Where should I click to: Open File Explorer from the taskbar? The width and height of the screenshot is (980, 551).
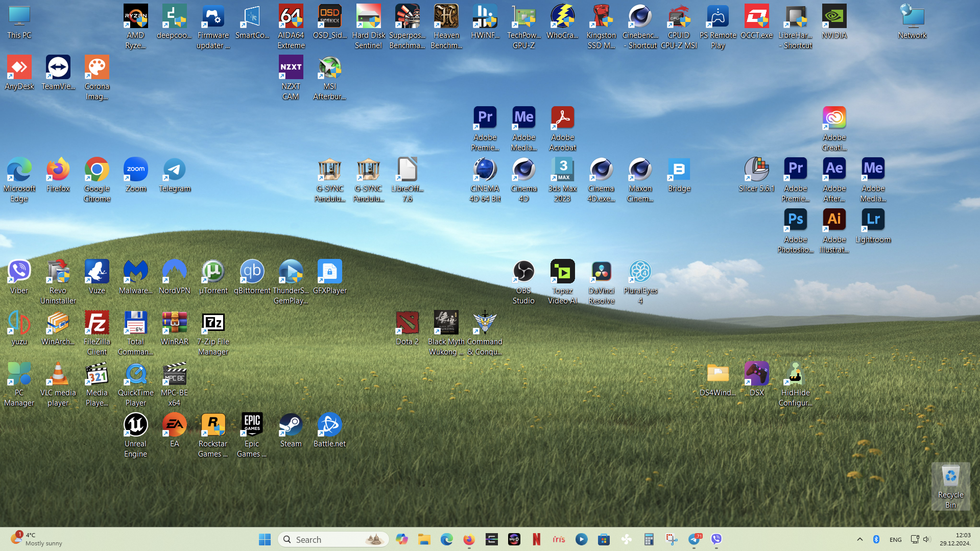pos(424,539)
